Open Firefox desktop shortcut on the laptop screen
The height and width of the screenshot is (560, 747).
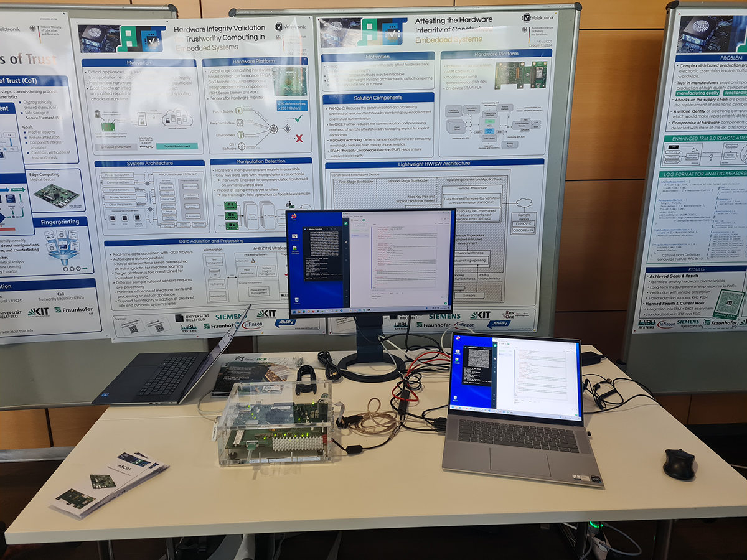coord(458,338)
